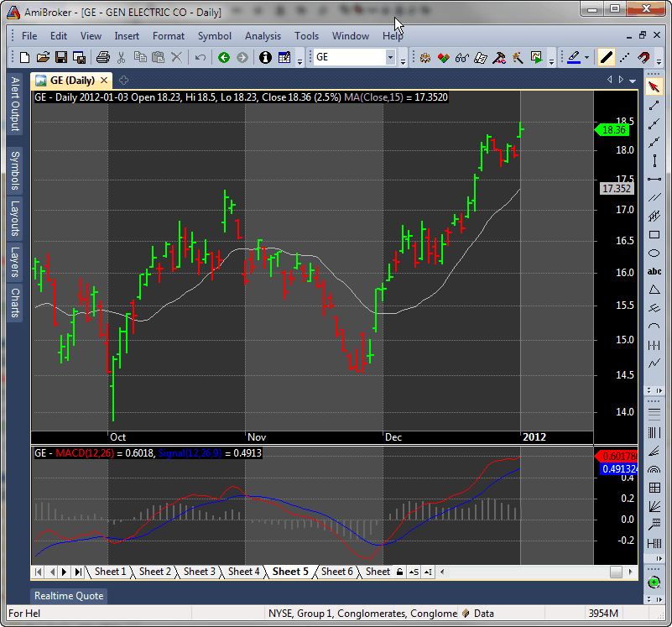Click the Print icon in toolbar

point(103,58)
